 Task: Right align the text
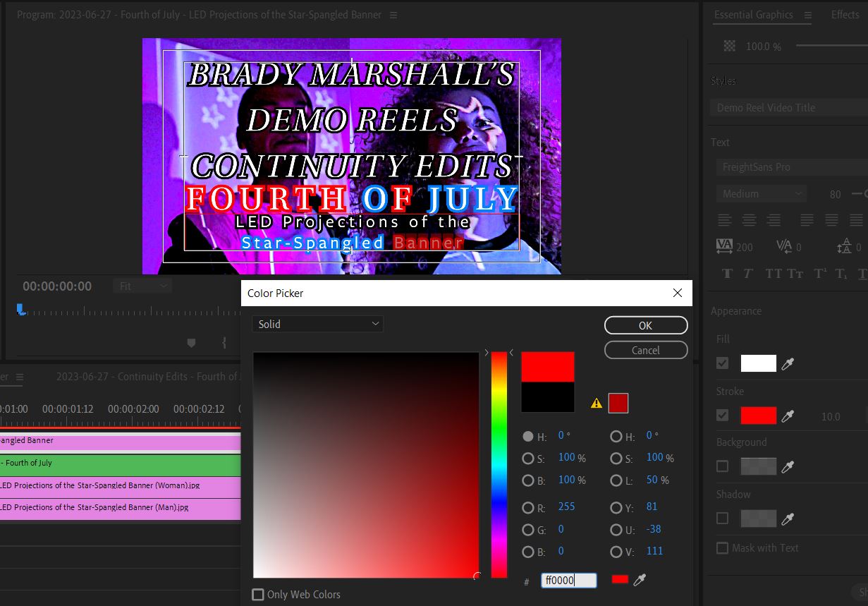coord(774,221)
